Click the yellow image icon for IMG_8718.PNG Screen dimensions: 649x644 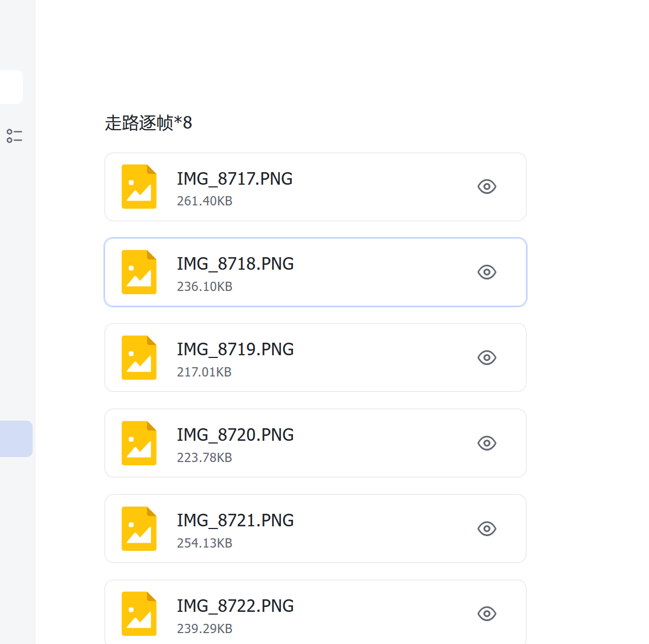coord(139,272)
